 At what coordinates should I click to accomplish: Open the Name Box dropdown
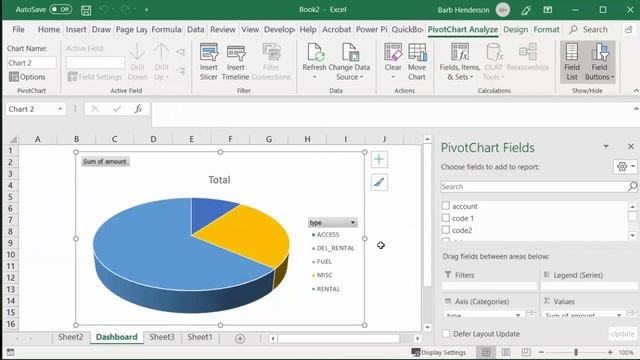pos(60,109)
